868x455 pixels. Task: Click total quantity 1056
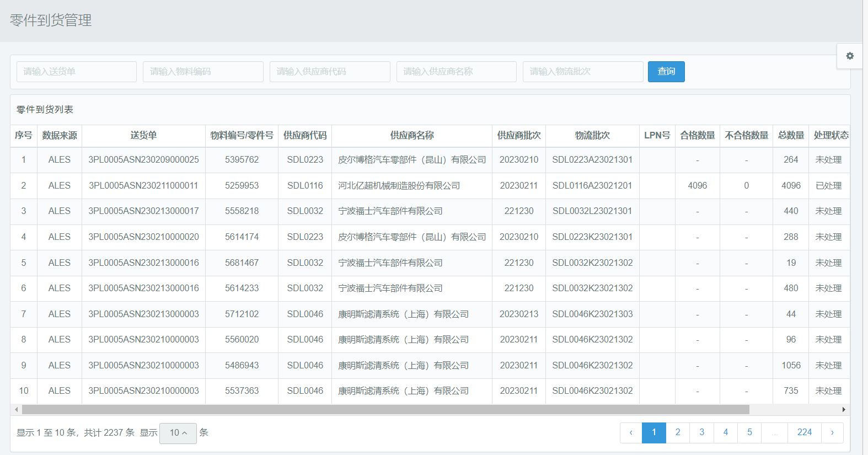pyautogui.click(x=791, y=366)
